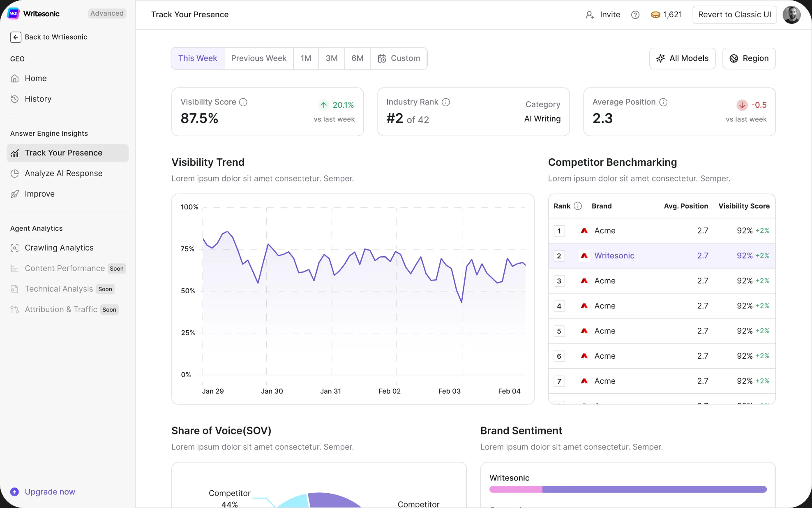Click Back to Wrtiesonic link
Viewport: 812px width, 508px height.
(56, 37)
